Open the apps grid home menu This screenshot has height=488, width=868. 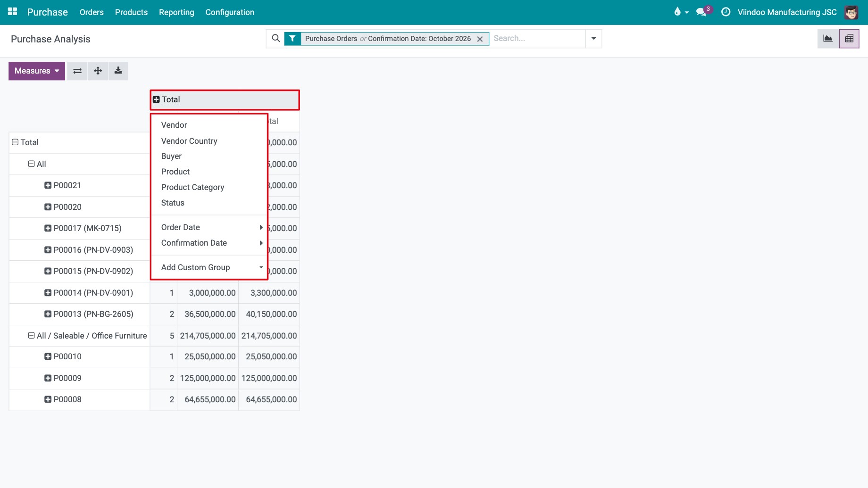click(13, 12)
